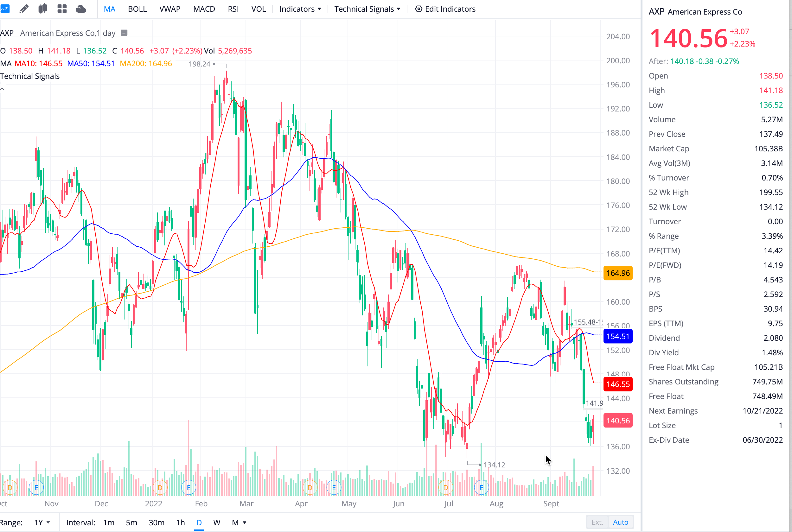Click the orange MA200 164.96 price label
This screenshot has width=792, height=532.
[x=617, y=273]
